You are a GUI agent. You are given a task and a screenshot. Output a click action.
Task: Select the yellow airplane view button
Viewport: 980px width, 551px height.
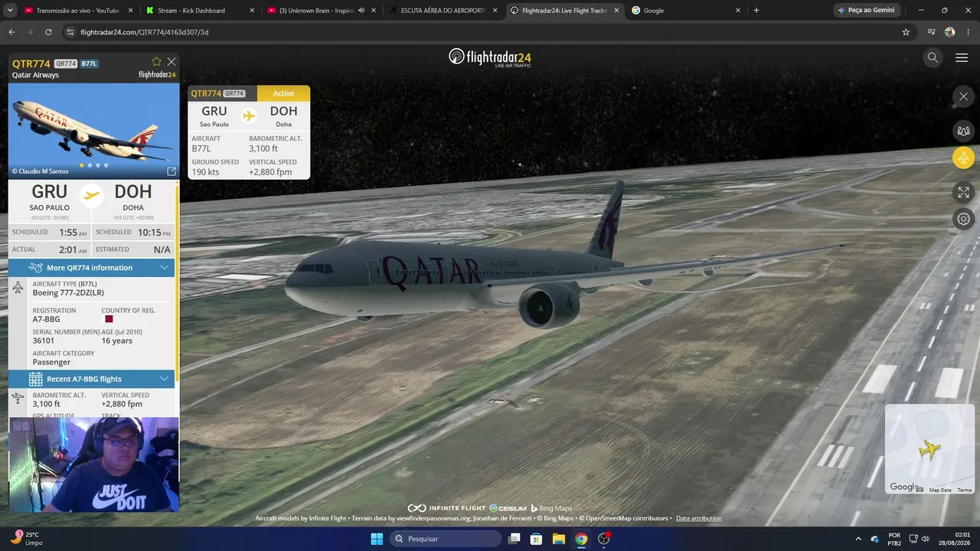click(963, 158)
